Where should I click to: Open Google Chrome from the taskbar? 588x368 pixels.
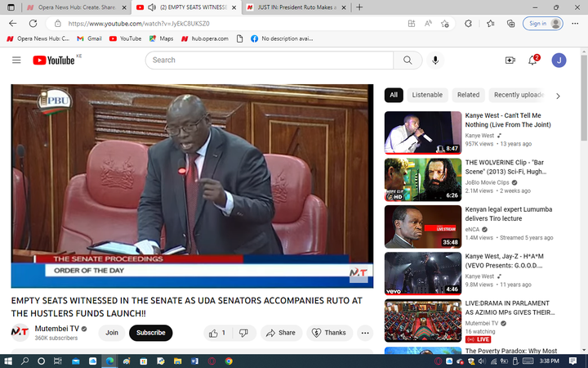click(x=229, y=361)
